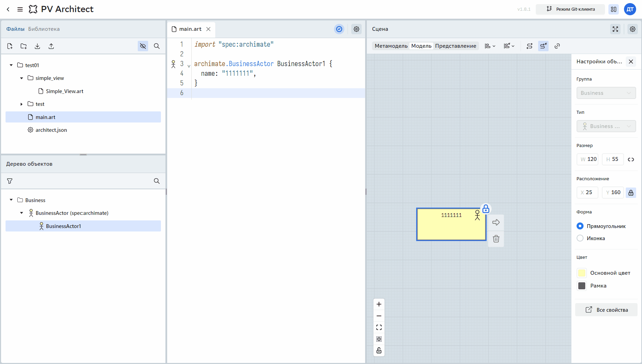642x364 pixels.
Task: Click the Y position field
Action: 613,192
